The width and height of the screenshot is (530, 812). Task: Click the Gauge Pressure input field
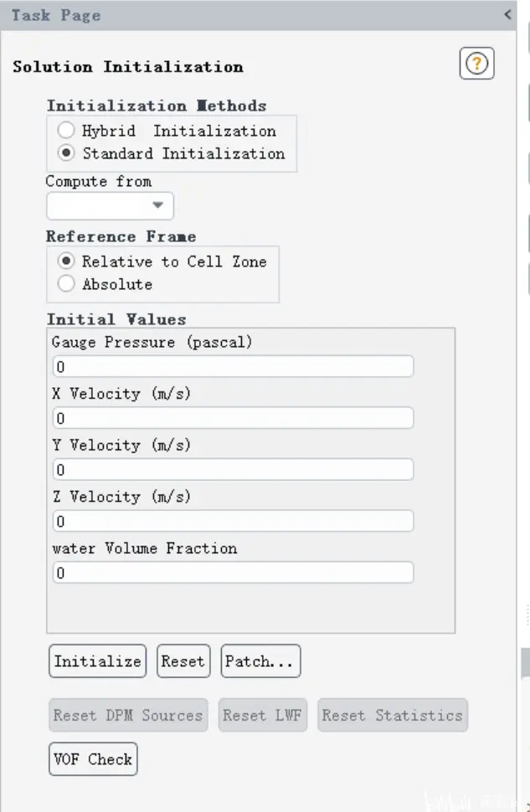[233, 367]
